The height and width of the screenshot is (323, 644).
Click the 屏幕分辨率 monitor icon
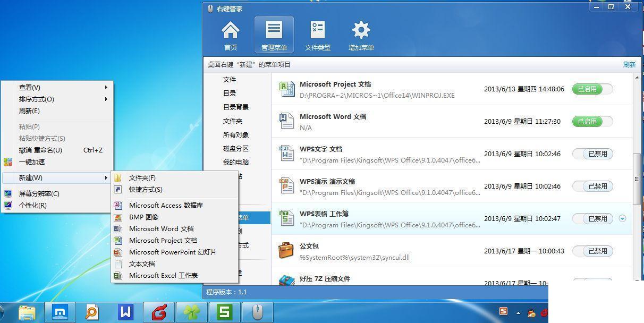[8, 194]
